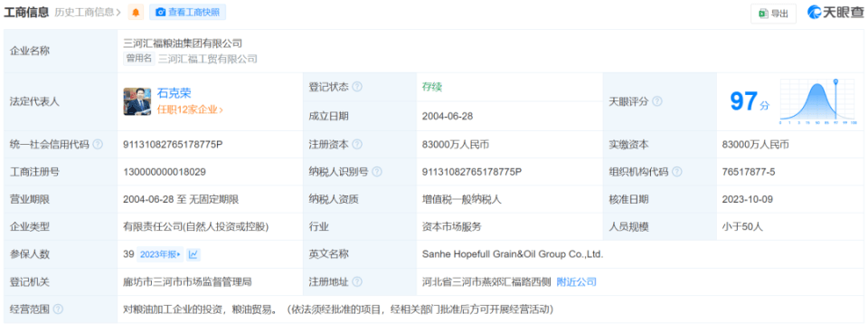
Task: Click the 存续 registration status value
Action: pyautogui.click(x=432, y=87)
